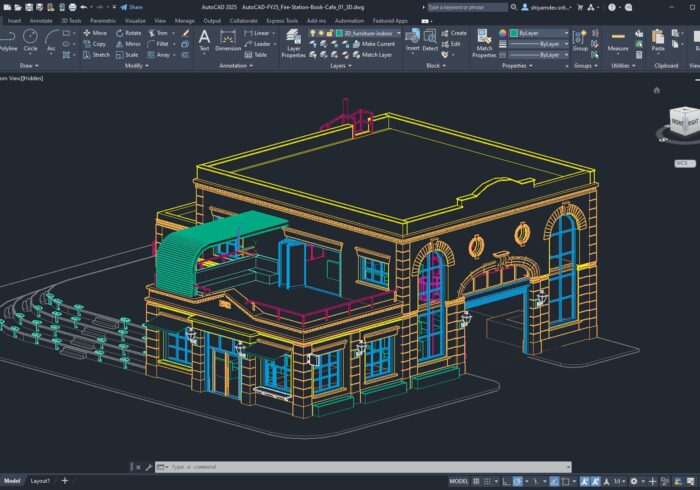Toggle the layer lock padlock icon
Viewport: 700px width, 490px height.
(x=329, y=33)
